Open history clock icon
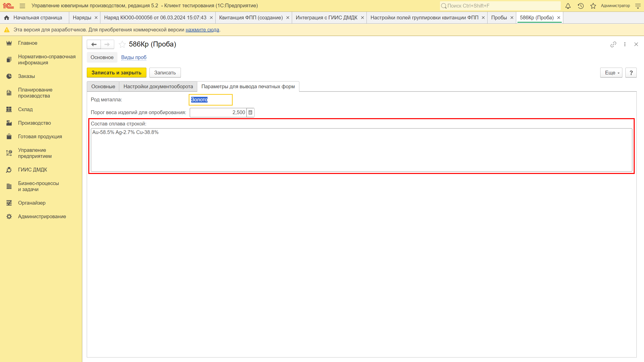644x362 pixels. 581,6
